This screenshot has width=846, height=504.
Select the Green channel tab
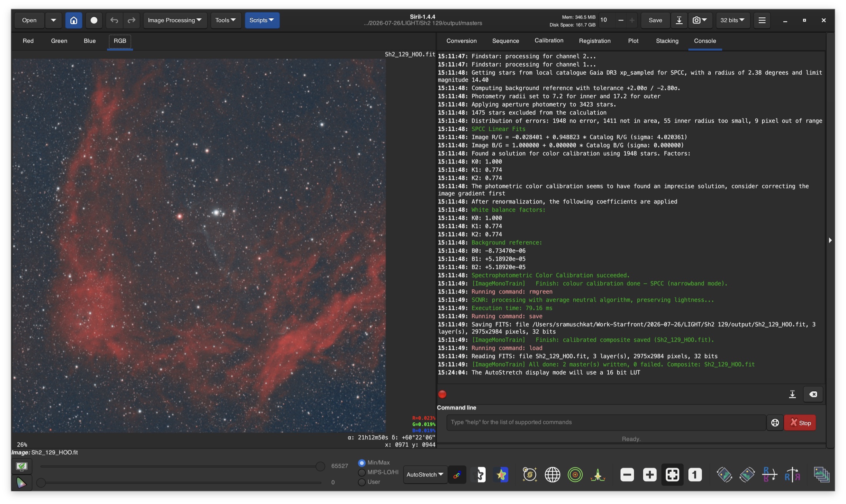[x=59, y=41]
